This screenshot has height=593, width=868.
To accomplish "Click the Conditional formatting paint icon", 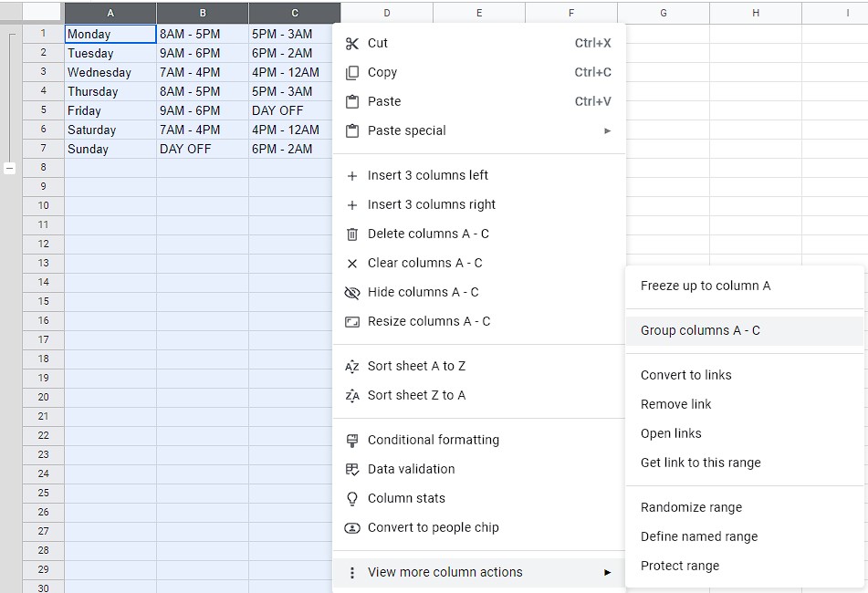I will coord(352,441).
